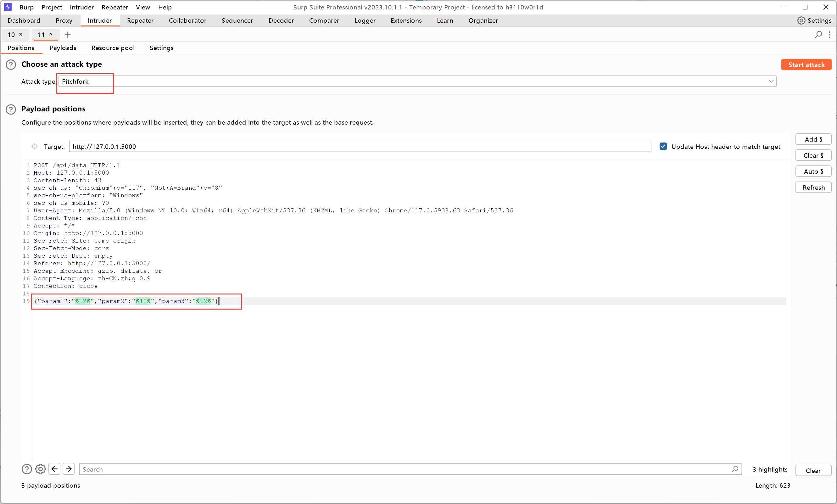Open the Burp menu
The image size is (837, 504).
(x=26, y=7)
